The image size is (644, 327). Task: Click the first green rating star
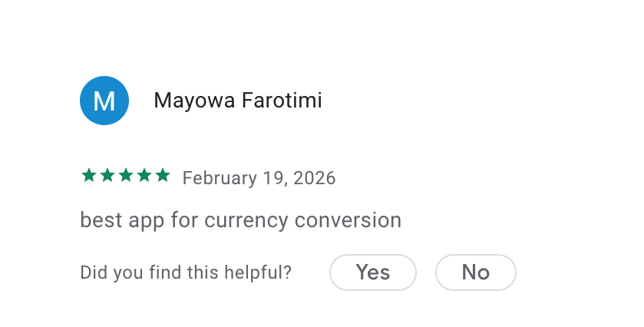[x=89, y=176]
